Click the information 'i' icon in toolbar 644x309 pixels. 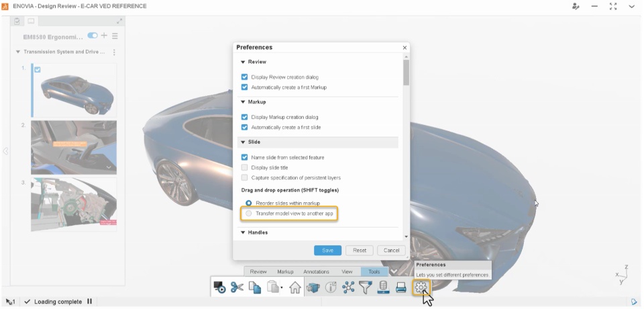(x=331, y=288)
